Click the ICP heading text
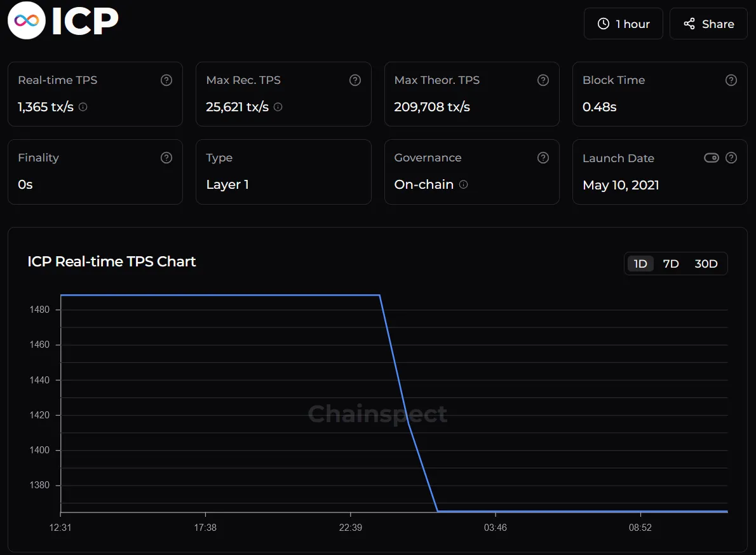 click(85, 21)
